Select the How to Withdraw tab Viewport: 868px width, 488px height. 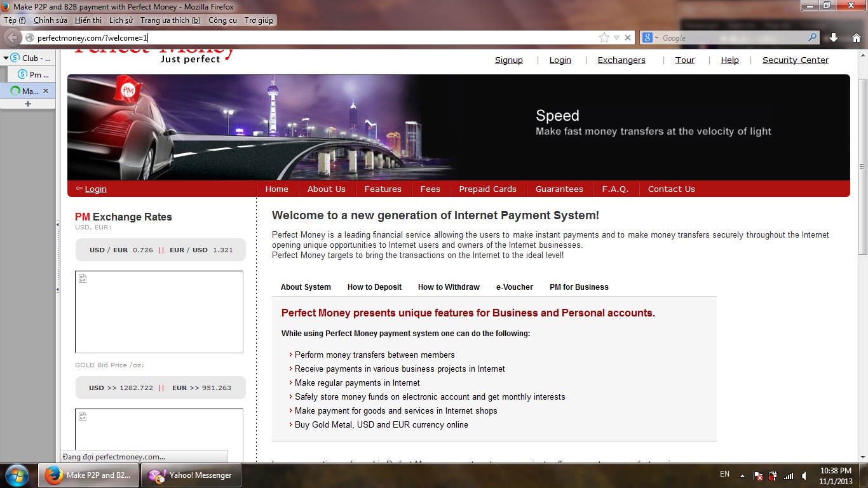pos(449,287)
